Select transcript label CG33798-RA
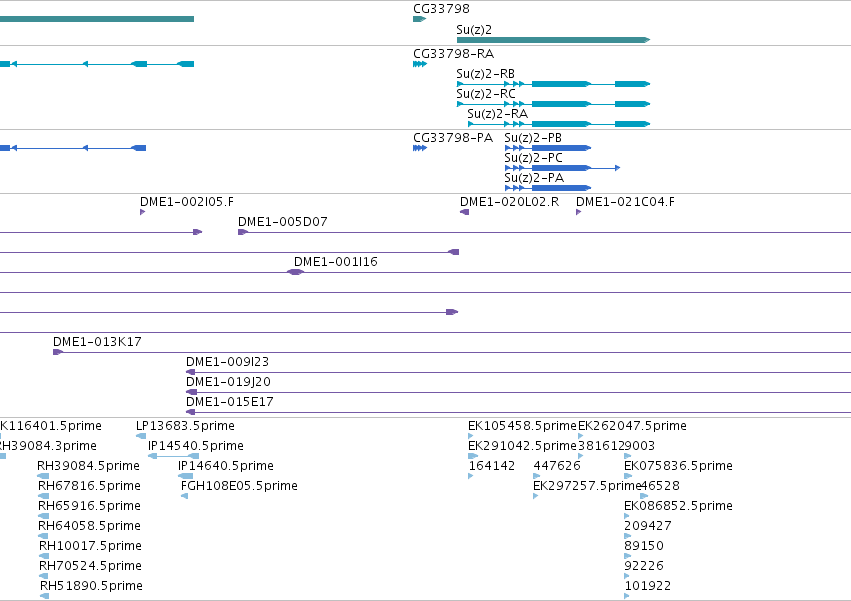The height and width of the screenshot is (601, 851). [x=454, y=54]
